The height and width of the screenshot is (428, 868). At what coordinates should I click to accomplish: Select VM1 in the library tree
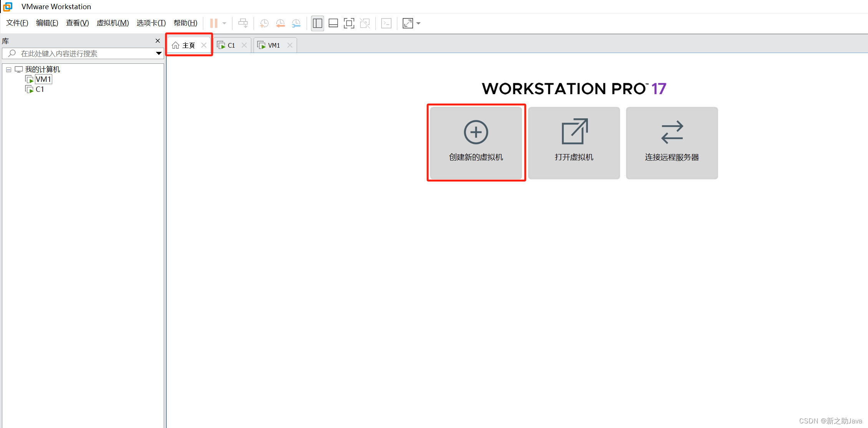point(43,79)
